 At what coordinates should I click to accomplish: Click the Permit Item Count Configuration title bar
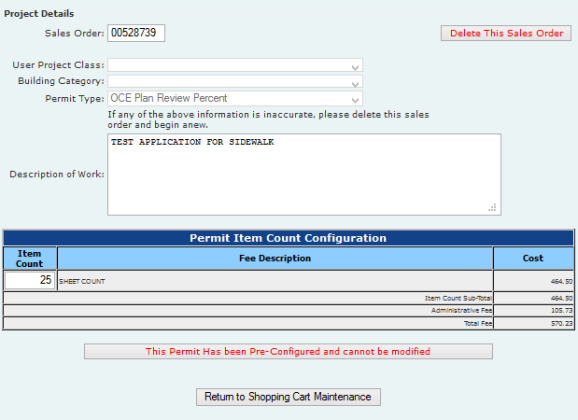pos(288,238)
